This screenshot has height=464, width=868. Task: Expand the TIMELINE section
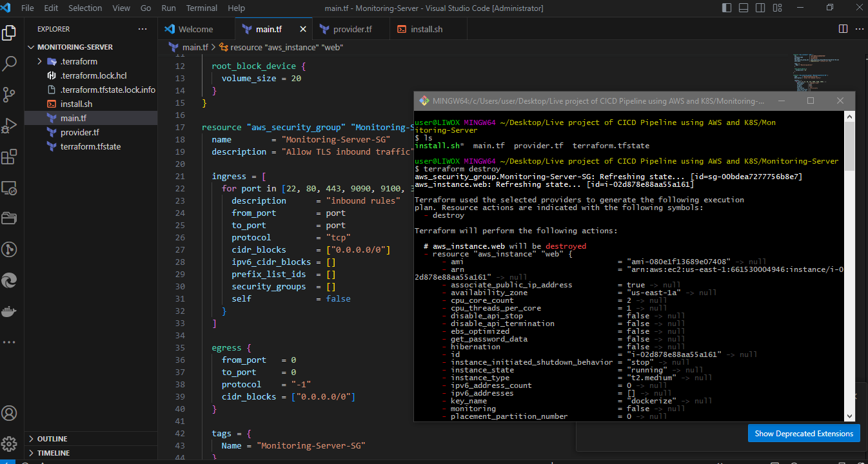coord(52,453)
